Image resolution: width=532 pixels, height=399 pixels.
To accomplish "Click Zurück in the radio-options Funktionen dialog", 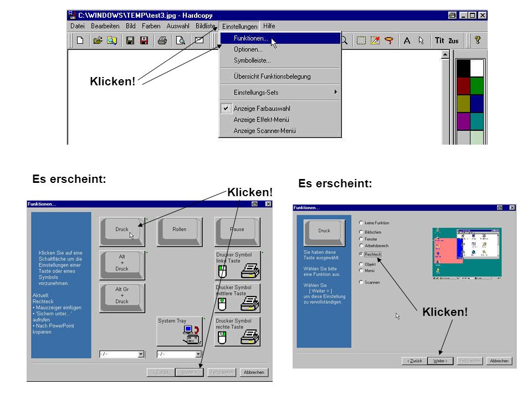I will tap(415, 361).
